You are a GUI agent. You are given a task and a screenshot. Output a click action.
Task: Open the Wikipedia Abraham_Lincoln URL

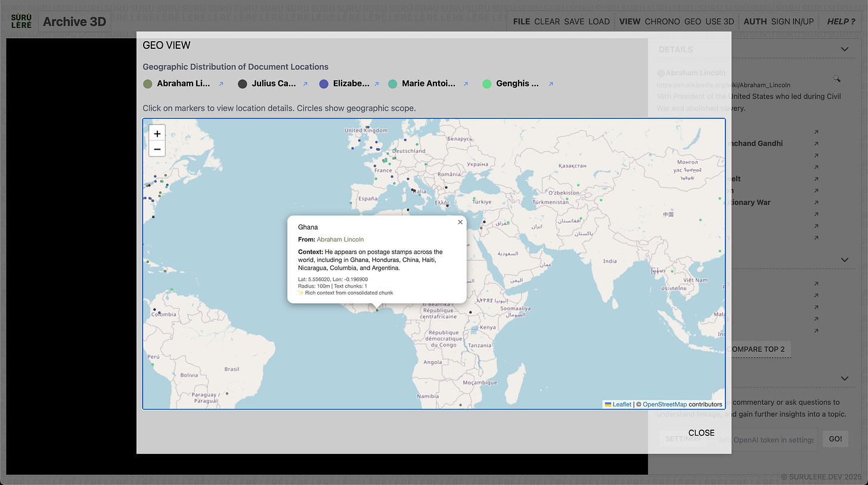pos(724,85)
